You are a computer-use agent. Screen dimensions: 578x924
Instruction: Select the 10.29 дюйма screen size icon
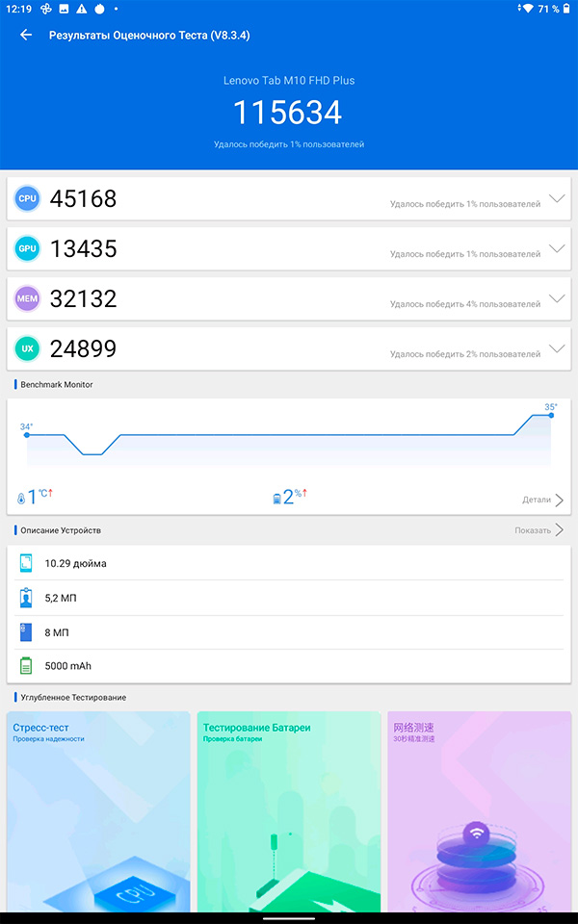click(26, 563)
